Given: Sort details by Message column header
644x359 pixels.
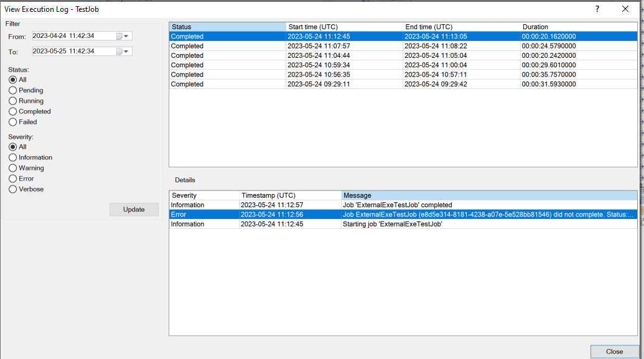Looking at the screenshot, I should (x=489, y=195).
